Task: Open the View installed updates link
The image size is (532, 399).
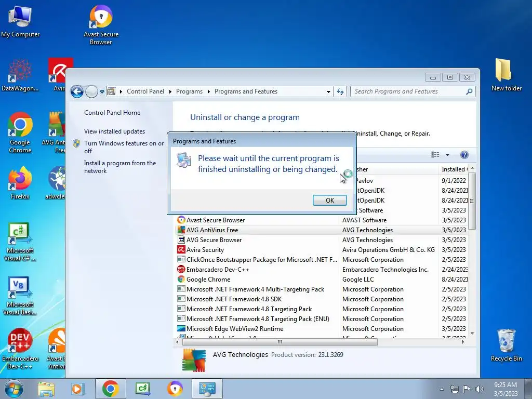Action: 114,131
